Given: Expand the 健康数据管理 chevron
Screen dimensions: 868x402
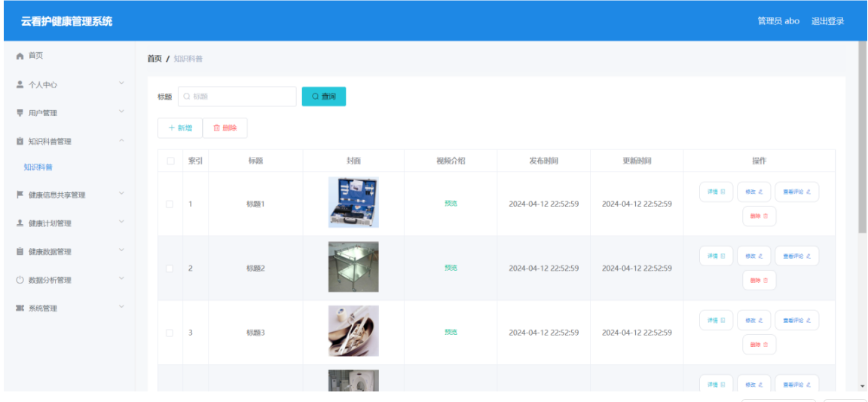Looking at the screenshot, I should click(x=122, y=250).
